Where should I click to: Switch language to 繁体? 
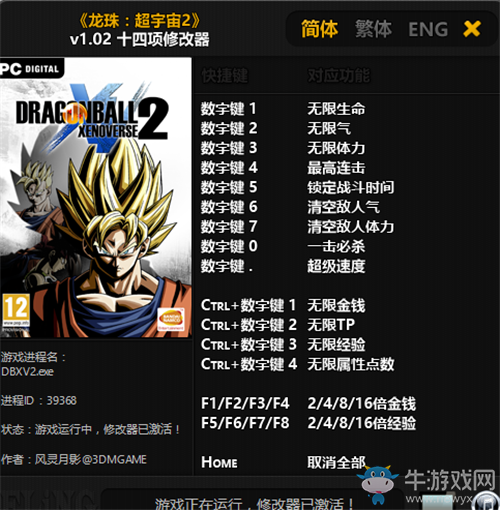coord(373,29)
